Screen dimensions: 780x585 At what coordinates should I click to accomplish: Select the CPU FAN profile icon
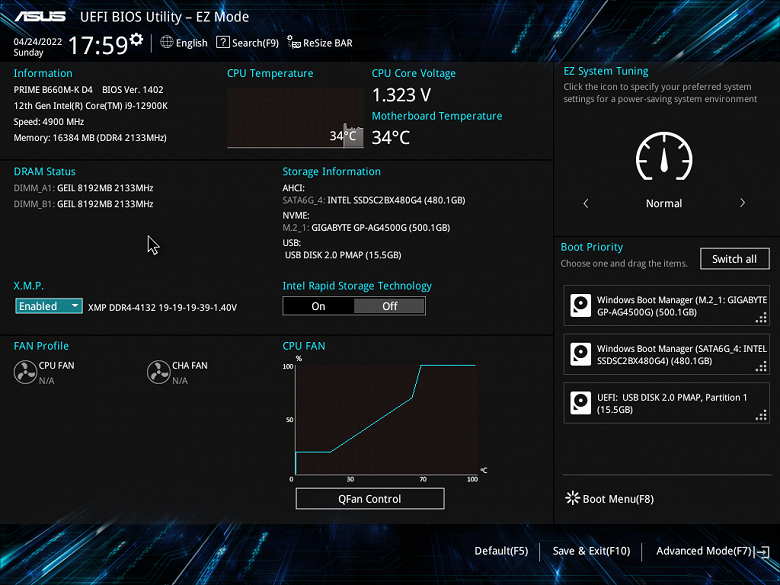(x=25, y=372)
